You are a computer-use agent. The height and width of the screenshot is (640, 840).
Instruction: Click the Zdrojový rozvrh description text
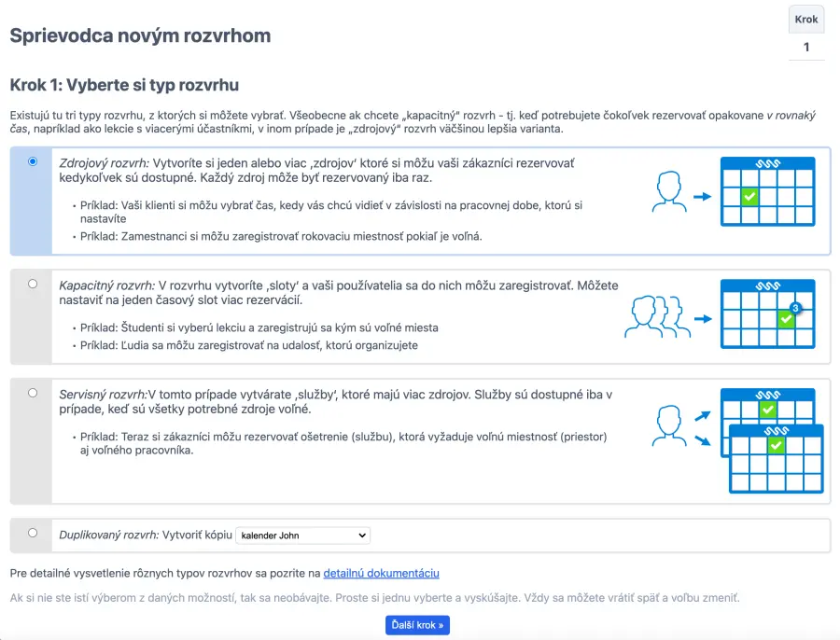tap(317, 171)
